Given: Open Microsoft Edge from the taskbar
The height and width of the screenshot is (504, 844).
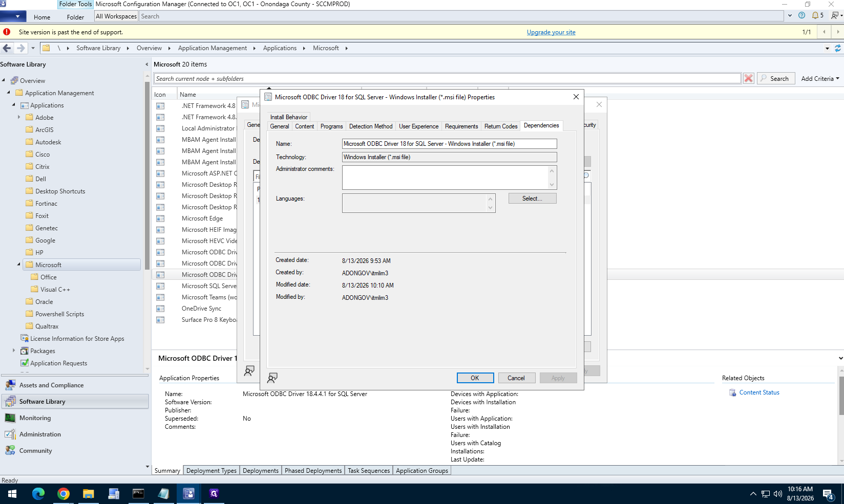Looking at the screenshot, I should pyautogui.click(x=38, y=494).
